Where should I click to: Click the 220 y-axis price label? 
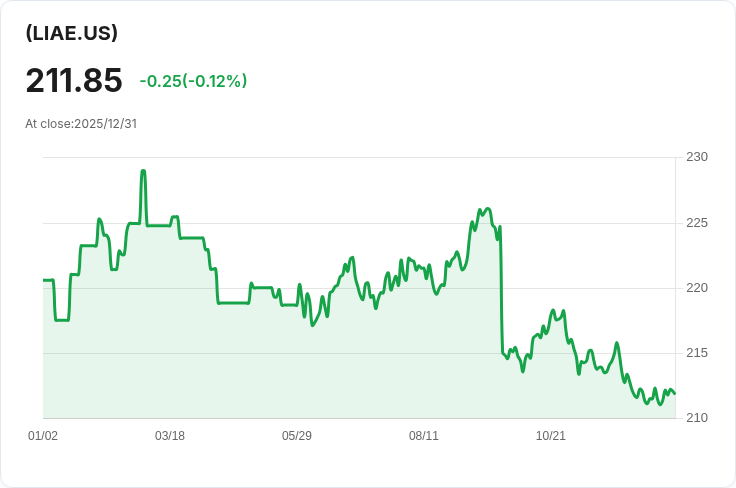(696, 288)
